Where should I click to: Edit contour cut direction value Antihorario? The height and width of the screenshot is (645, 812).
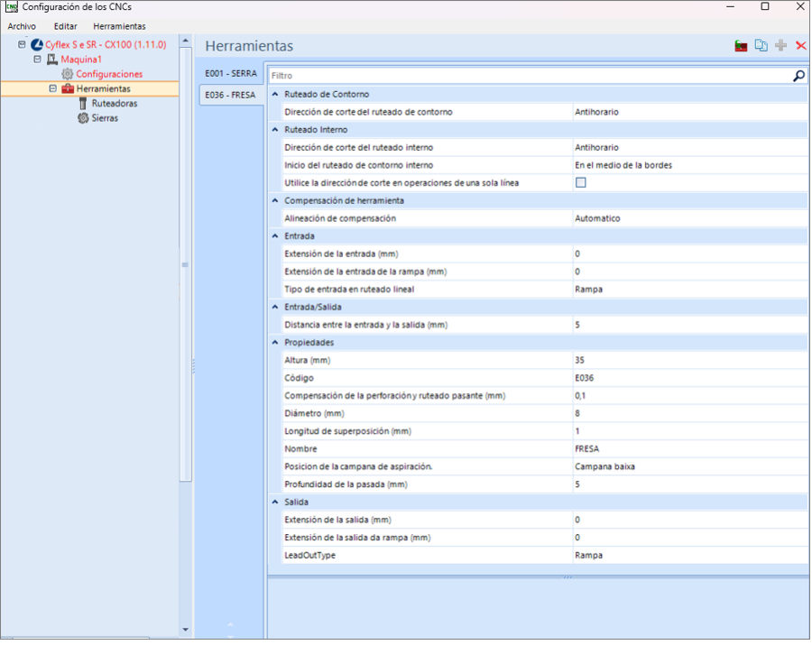(x=690, y=113)
